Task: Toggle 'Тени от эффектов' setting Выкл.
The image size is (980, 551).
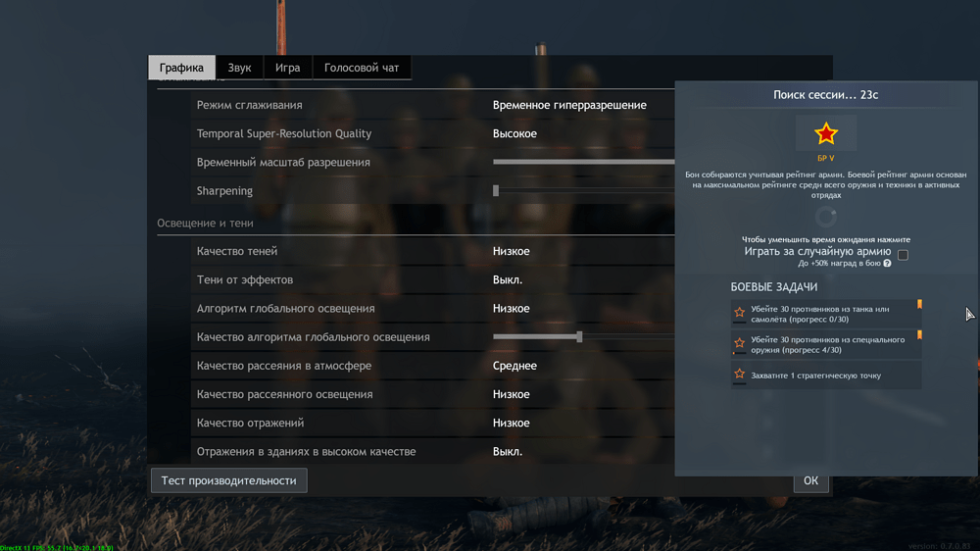Action: (508, 279)
